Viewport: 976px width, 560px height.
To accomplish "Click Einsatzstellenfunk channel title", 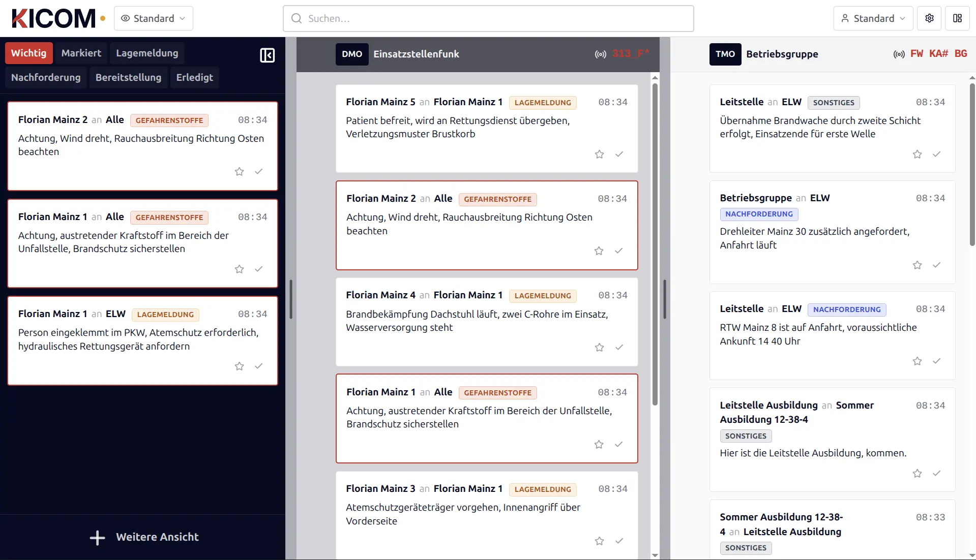I will coord(416,54).
